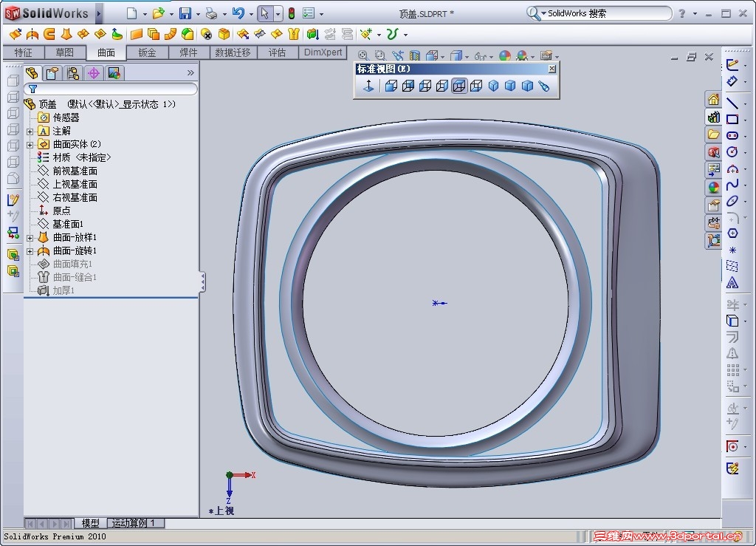
Task: Switch to Isometric standard view
Action: [x=493, y=86]
